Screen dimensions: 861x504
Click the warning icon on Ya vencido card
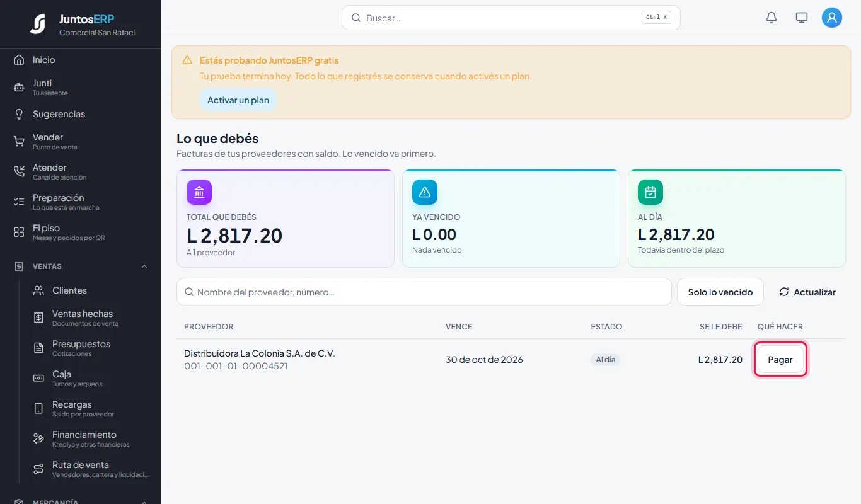coord(425,192)
